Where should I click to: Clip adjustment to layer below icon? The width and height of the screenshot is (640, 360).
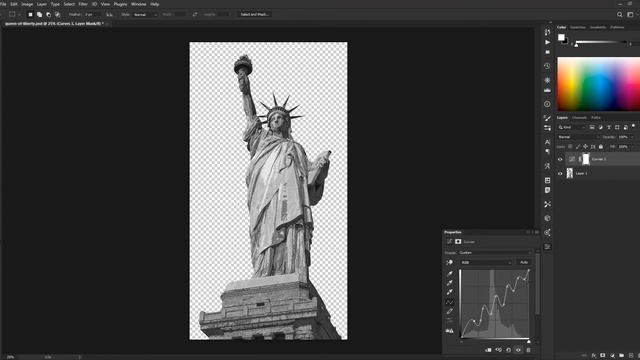point(488,350)
